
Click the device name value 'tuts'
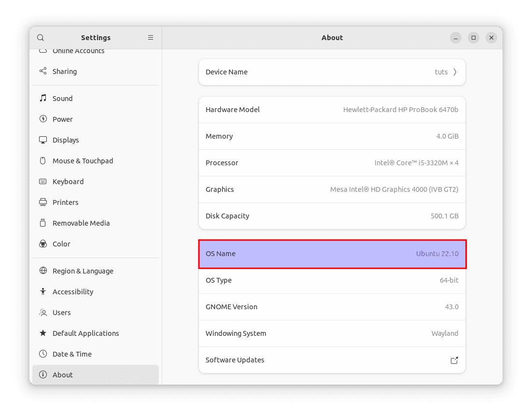(441, 72)
